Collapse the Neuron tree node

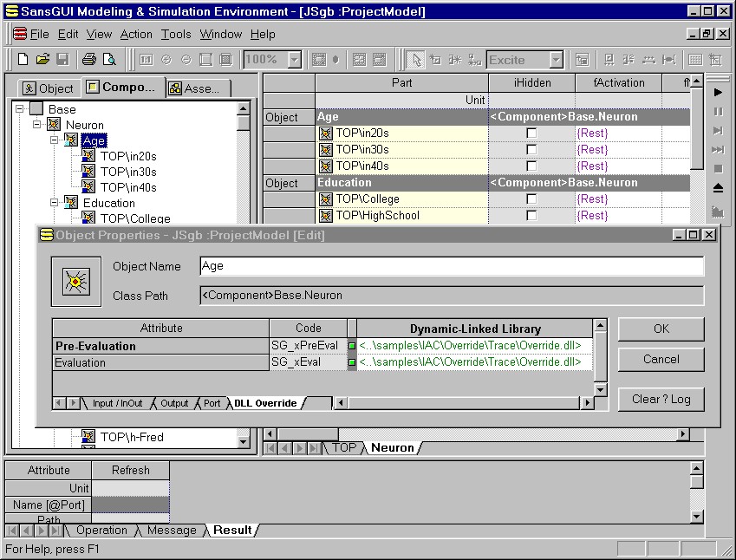36,125
